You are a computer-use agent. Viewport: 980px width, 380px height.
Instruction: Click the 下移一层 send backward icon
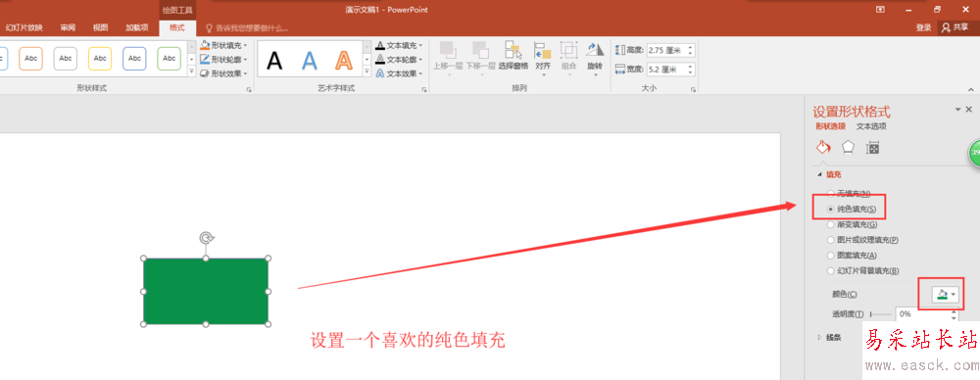point(480,50)
